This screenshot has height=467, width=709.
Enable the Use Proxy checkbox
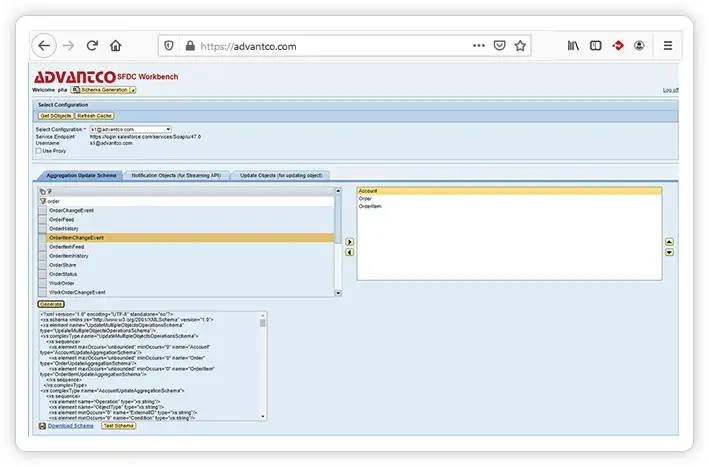point(39,151)
